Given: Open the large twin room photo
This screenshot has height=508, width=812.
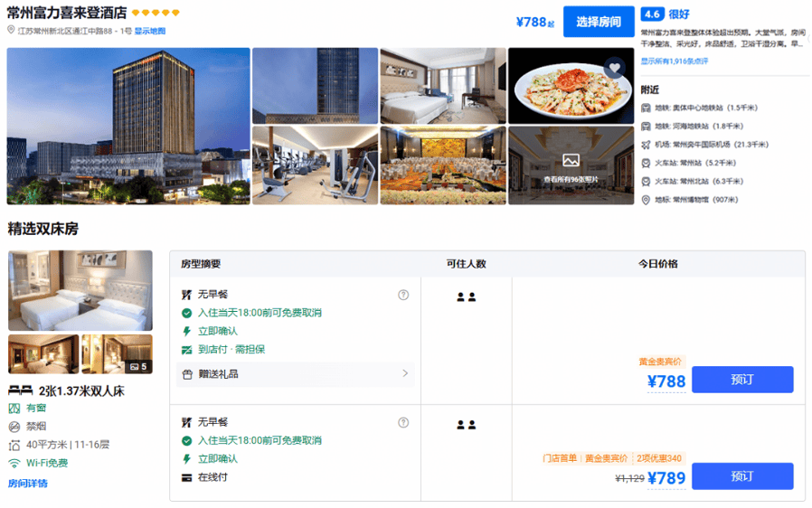Looking at the screenshot, I should (80, 290).
